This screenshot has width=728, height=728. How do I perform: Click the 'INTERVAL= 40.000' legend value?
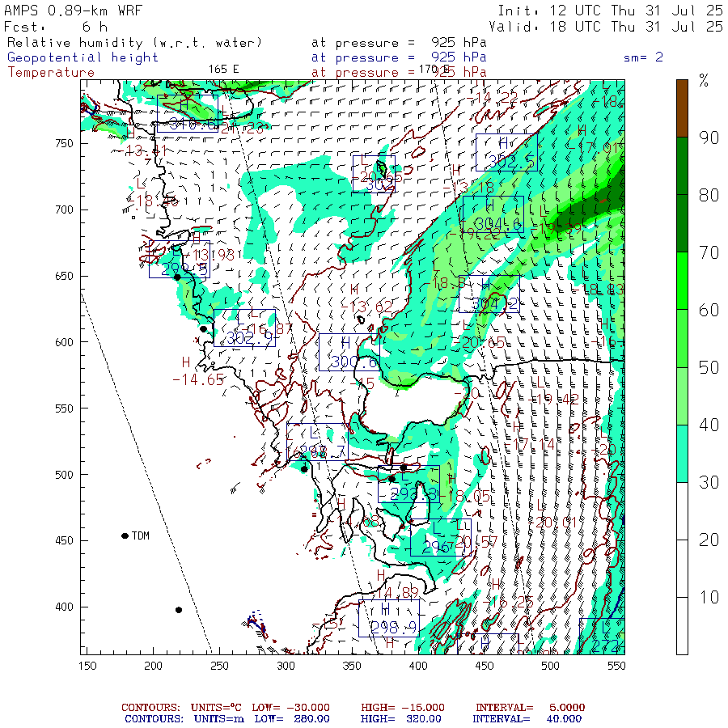(x=527, y=719)
